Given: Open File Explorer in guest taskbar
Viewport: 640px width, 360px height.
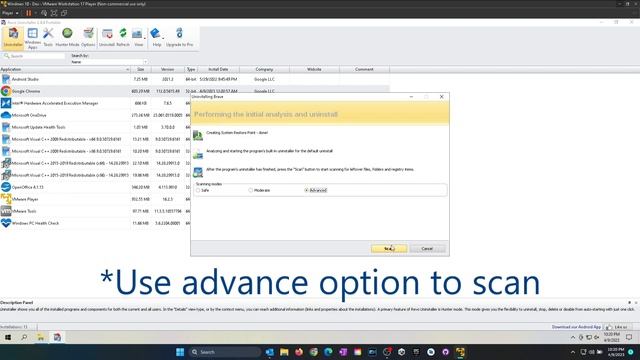Looking at the screenshot, I should coord(41,337).
